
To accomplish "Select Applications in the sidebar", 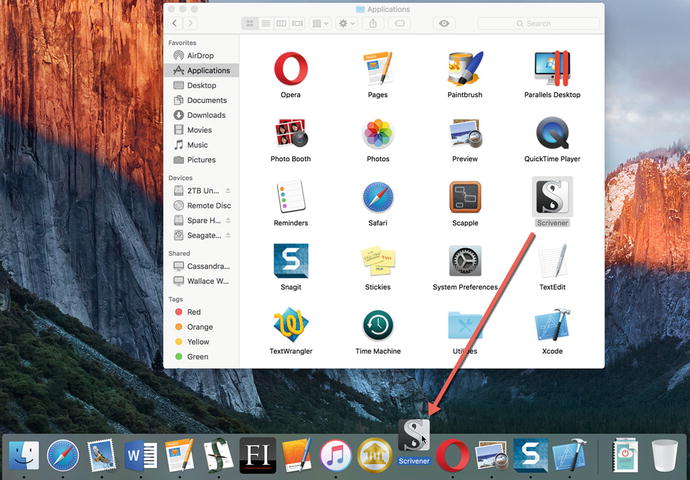I will [x=202, y=70].
